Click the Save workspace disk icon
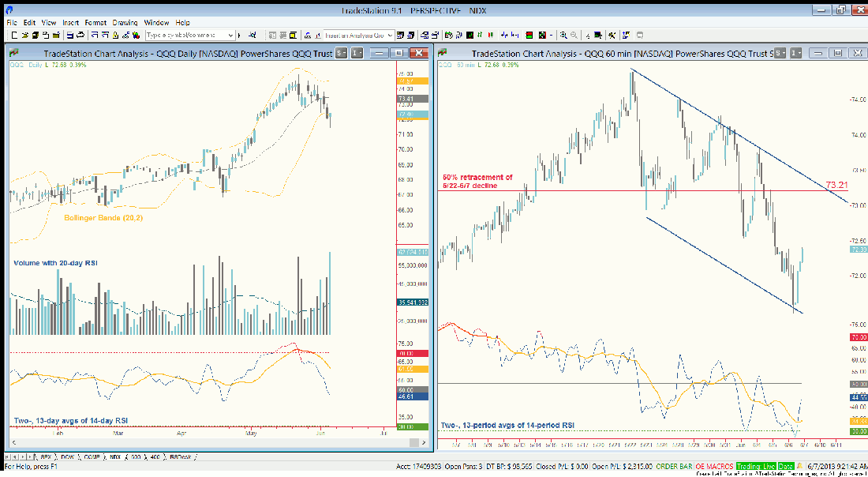The image size is (868, 477). (69, 36)
